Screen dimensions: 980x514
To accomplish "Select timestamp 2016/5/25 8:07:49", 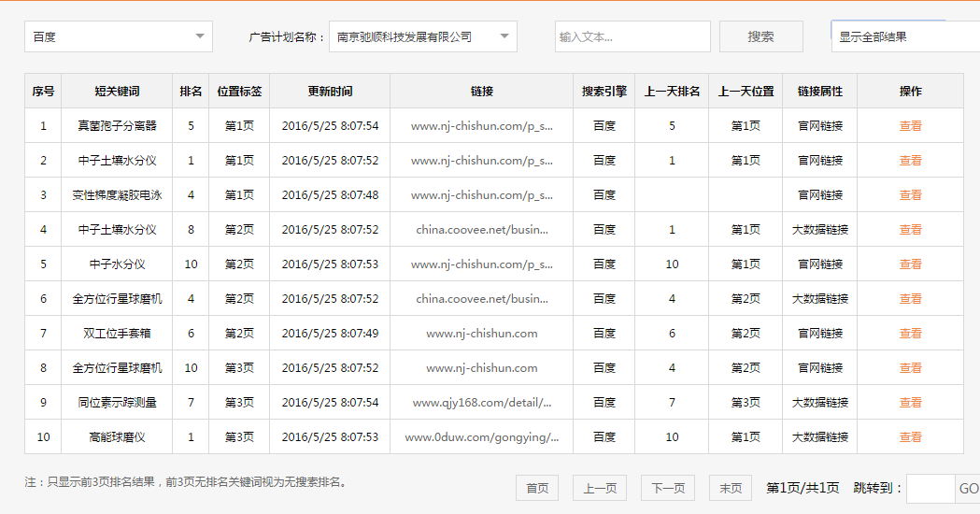I will pos(330,334).
